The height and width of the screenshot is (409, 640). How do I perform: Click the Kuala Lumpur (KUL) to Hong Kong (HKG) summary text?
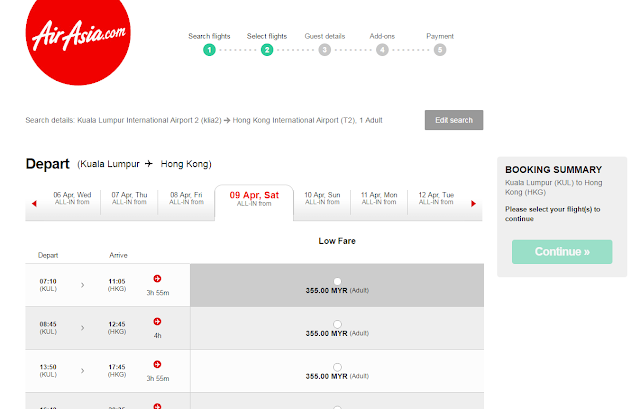coord(553,187)
